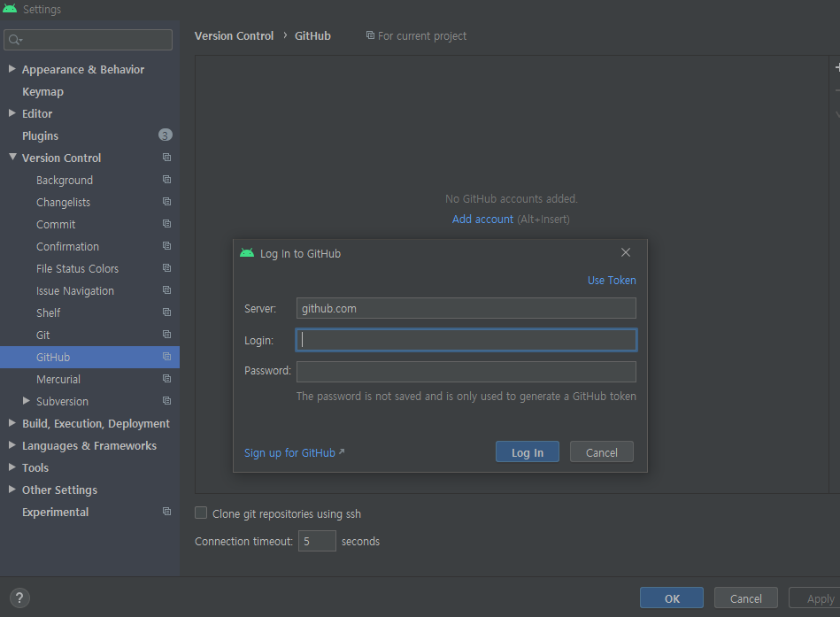Select Background under Version Control

coord(65,180)
